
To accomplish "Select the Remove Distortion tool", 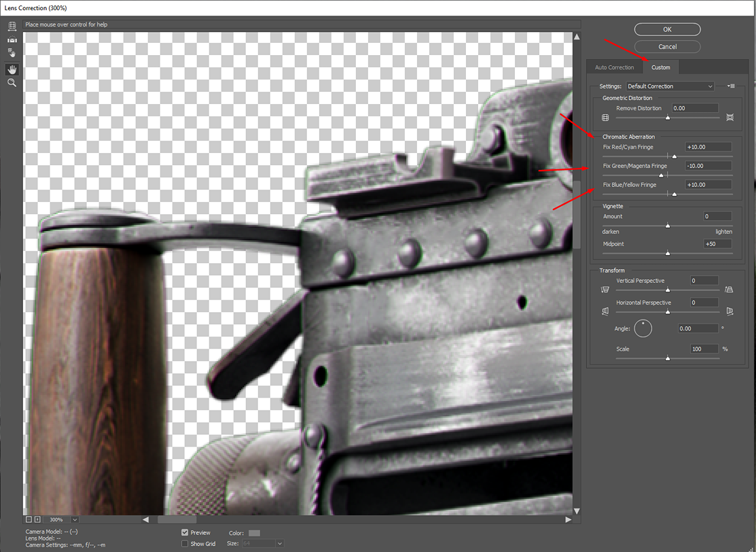I will coord(12,27).
